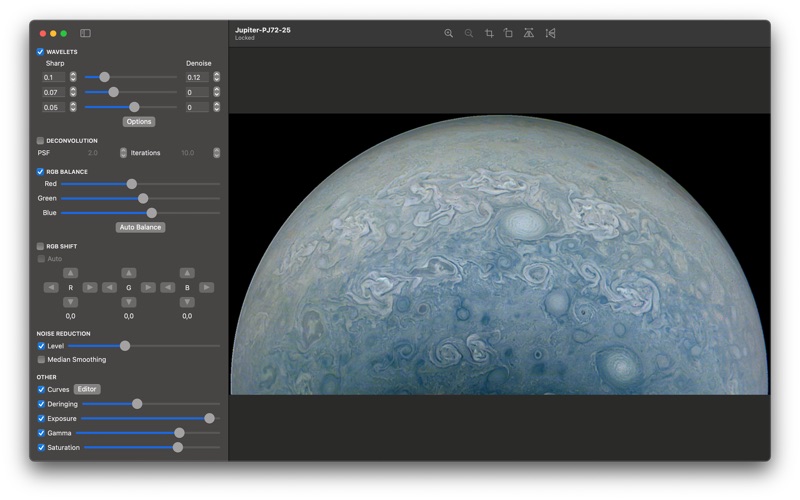Screen dimensions: 800x500
Task: Open the wavelets Options button
Action: [x=139, y=121]
